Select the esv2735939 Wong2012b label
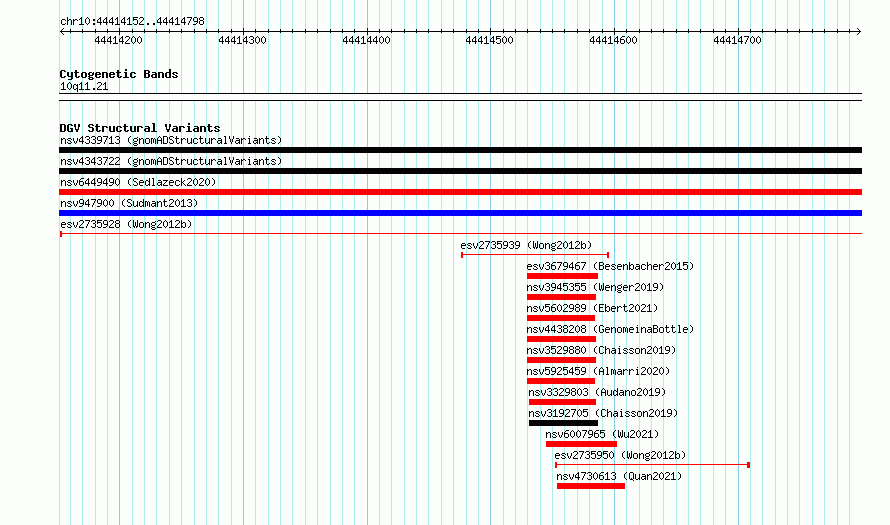 click(x=526, y=245)
